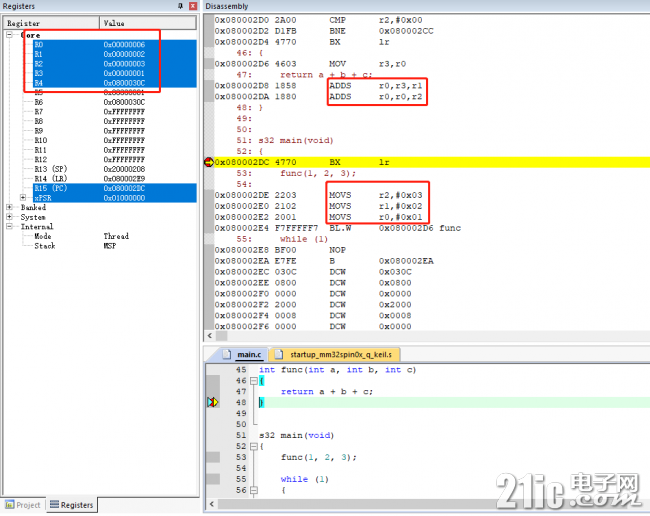This screenshot has height=516, width=650.
Task: Collapse the Core register group
Action: 10,35
